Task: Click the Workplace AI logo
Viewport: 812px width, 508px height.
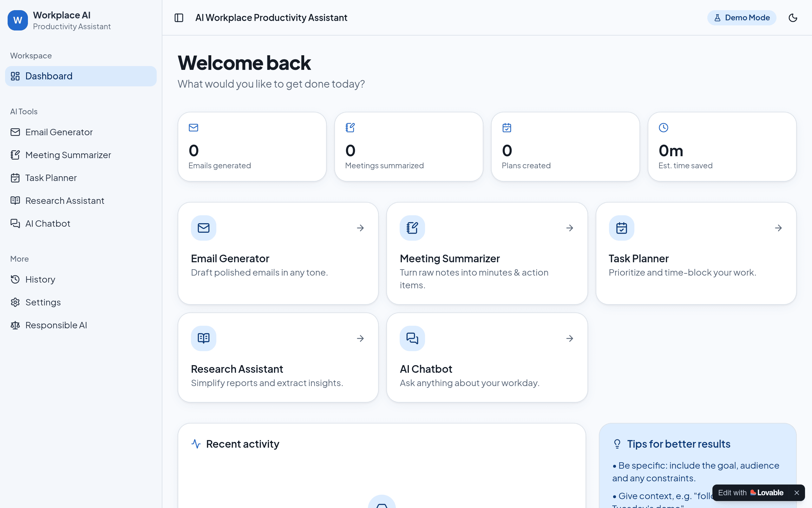Action: click(18, 20)
